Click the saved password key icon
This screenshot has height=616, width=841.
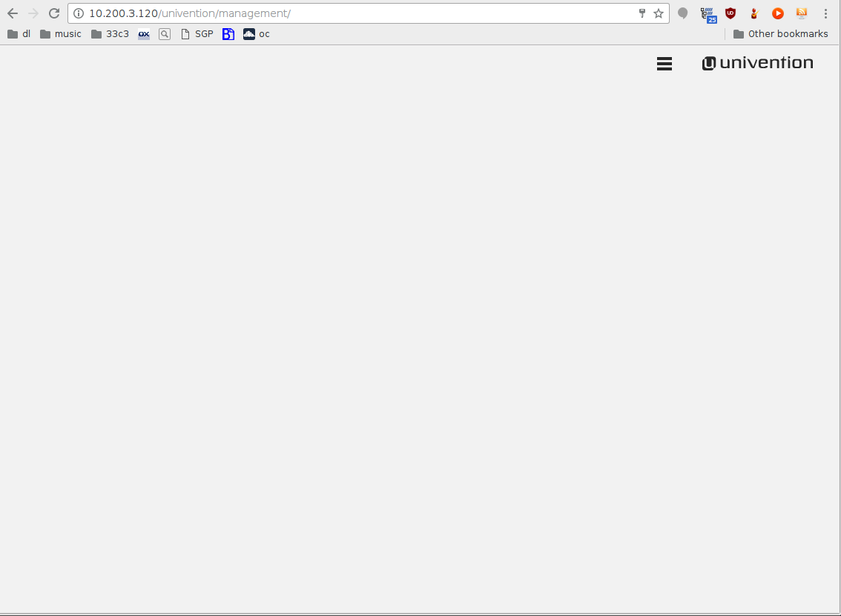pyautogui.click(x=642, y=13)
